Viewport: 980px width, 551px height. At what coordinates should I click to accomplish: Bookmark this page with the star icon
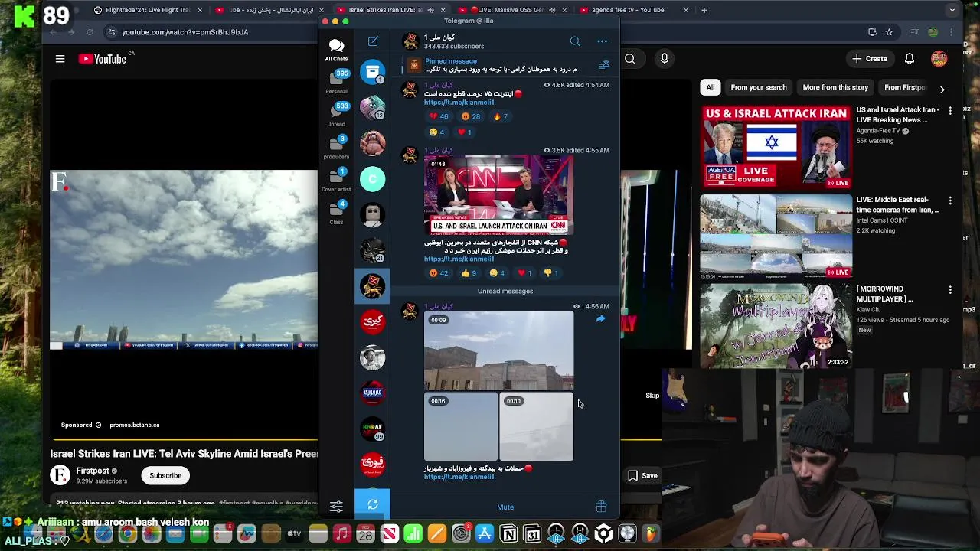click(x=889, y=32)
